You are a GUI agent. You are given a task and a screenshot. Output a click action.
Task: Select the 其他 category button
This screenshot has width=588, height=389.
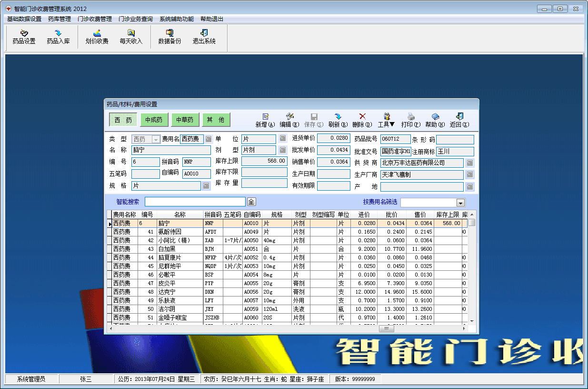pos(216,120)
